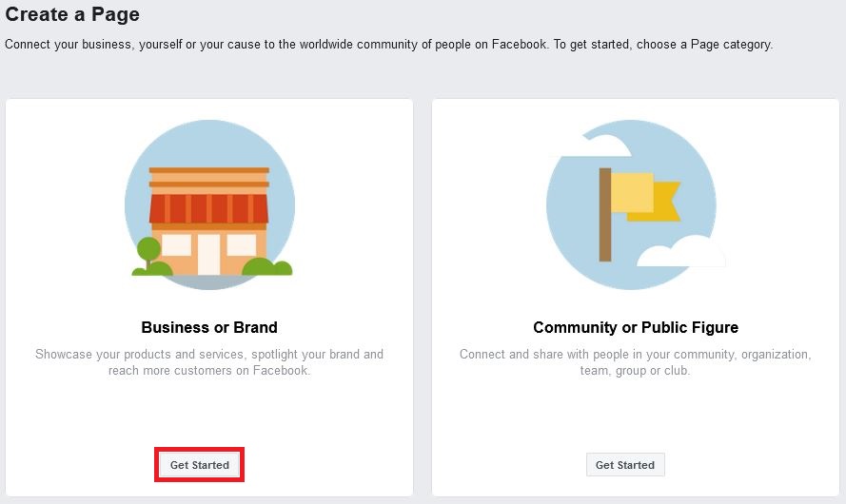
Task: Click the store's white door in illustration
Action: 208,255
